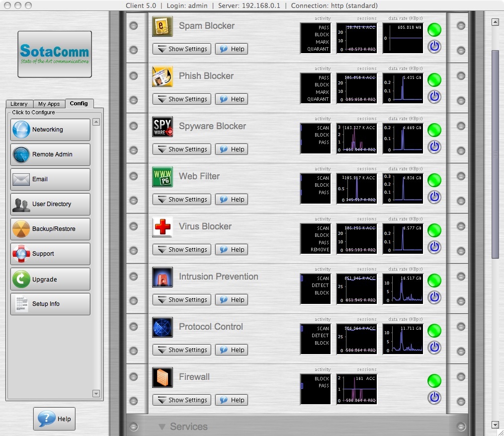
Task: Open Spyware Blocker activity display
Action: tap(315, 138)
